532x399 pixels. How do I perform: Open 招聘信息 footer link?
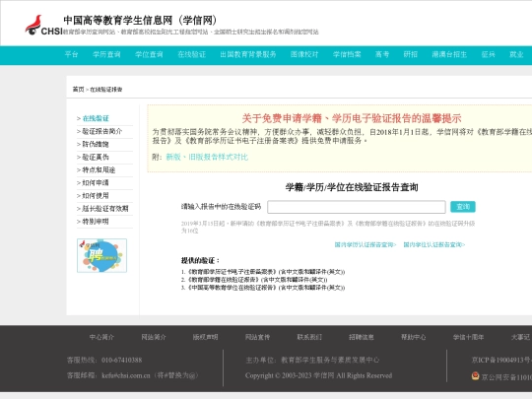362,337
